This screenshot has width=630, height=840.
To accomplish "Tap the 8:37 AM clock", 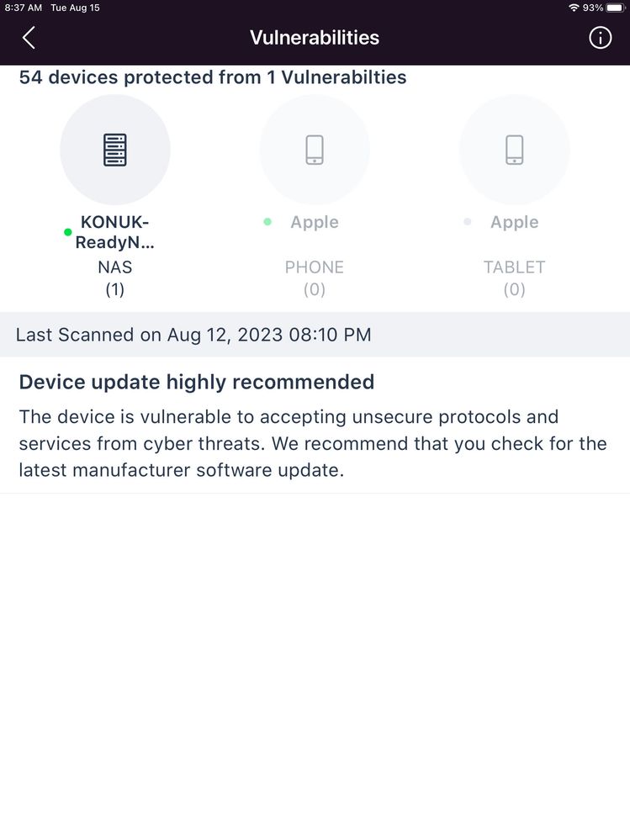I will (x=23, y=8).
